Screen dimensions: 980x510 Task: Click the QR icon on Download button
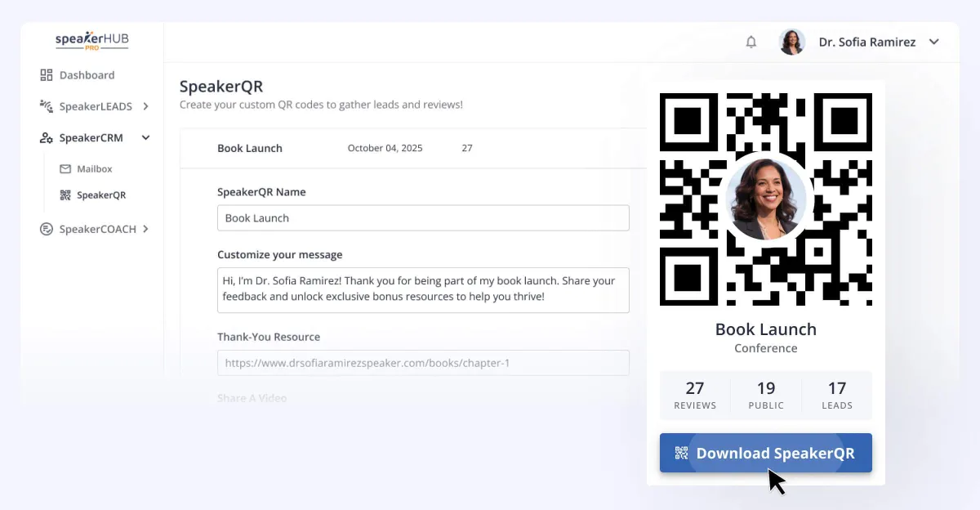coord(681,453)
